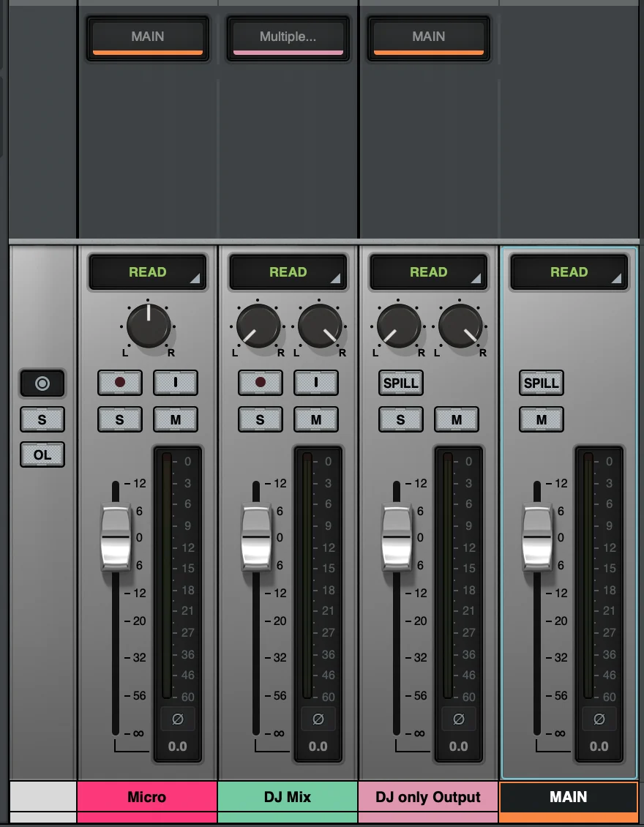Image resolution: width=644 pixels, height=827 pixels.
Task: Click the Micro track pan knob
Action: (149, 326)
